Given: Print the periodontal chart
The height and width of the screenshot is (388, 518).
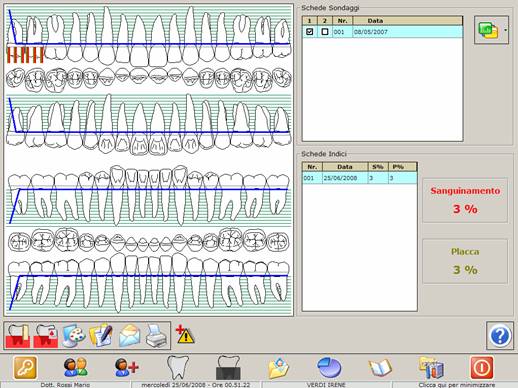Looking at the screenshot, I should (156, 336).
